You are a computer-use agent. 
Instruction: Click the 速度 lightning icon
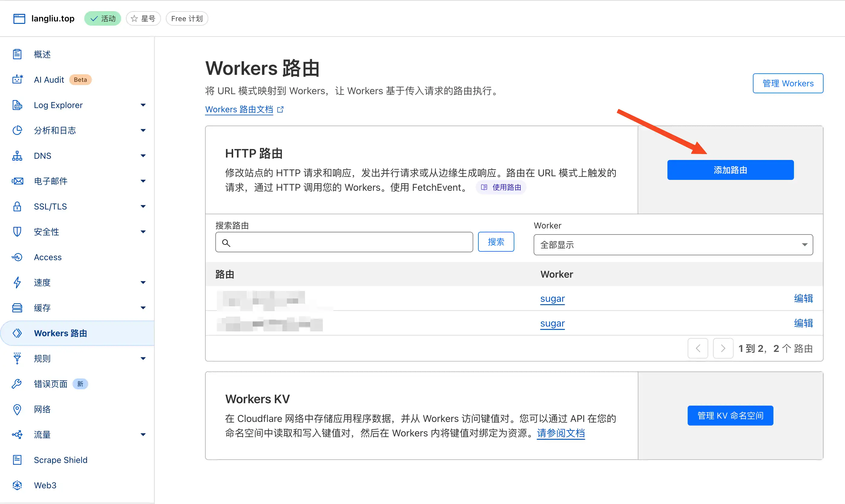(x=17, y=282)
